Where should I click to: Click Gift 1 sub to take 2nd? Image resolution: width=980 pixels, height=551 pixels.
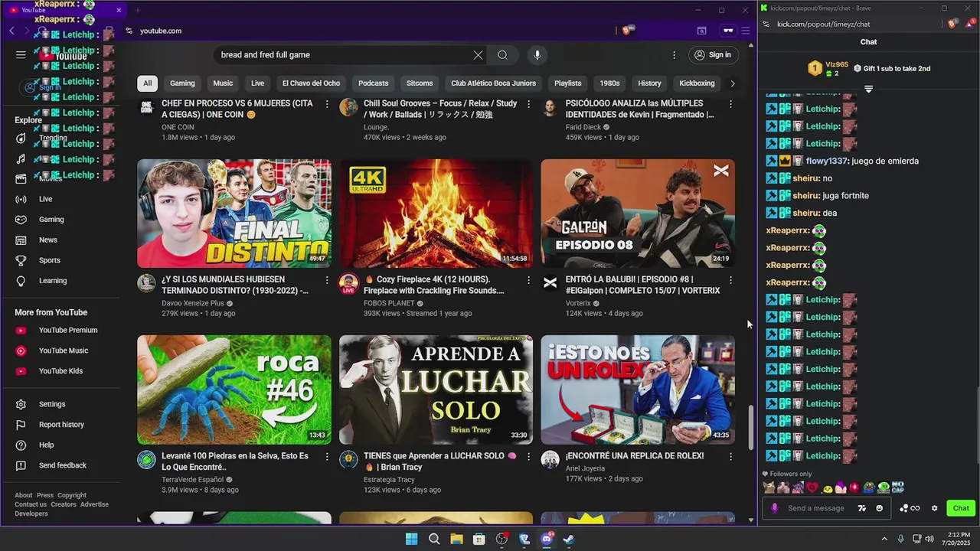pyautogui.click(x=891, y=69)
